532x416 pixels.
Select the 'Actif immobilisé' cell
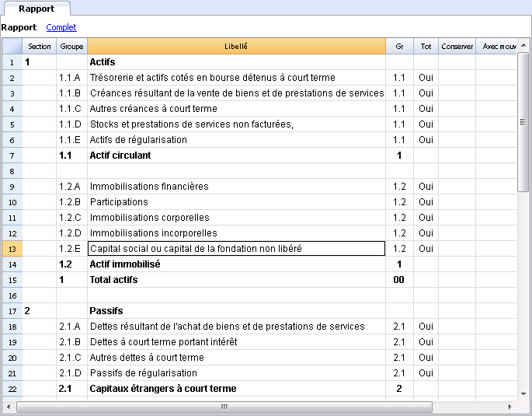pos(236,264)
